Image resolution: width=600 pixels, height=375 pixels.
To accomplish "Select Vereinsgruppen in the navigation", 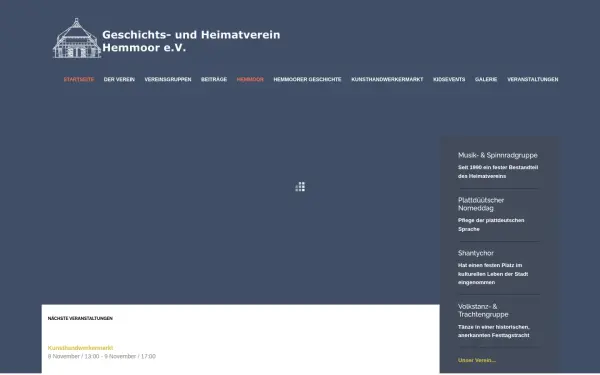I will pyautogui.click(x=168, y=80).
